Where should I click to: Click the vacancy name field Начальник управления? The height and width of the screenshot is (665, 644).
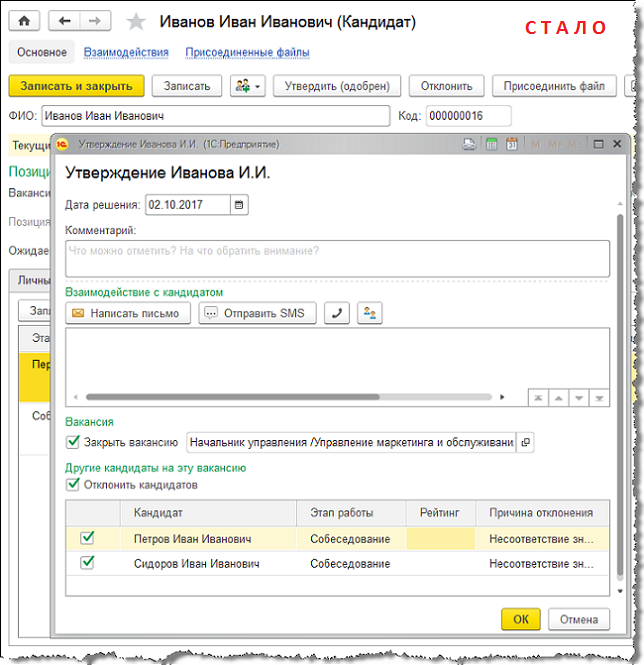[x=351, y=442]
